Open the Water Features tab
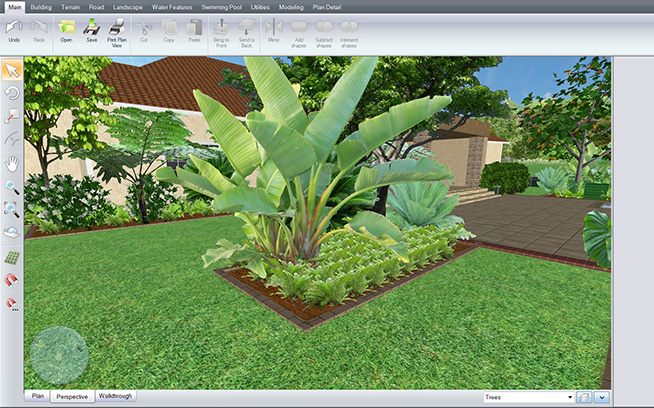 [x=173, y=6]
